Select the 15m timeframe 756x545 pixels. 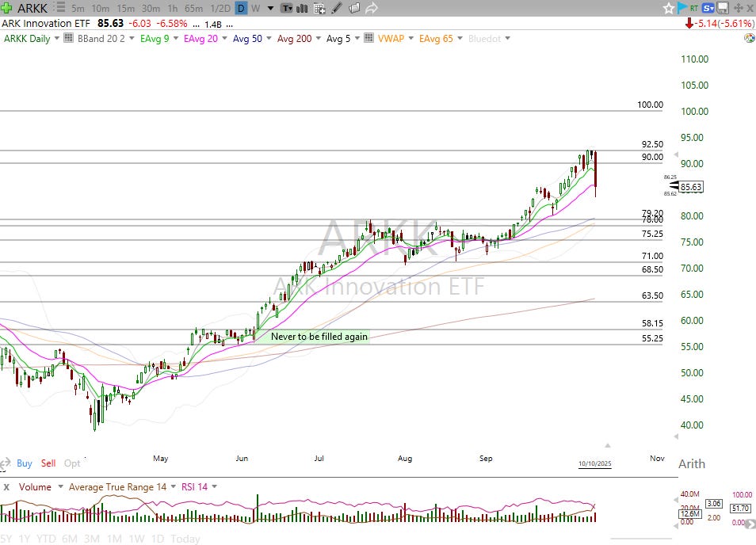click(125, 8)
